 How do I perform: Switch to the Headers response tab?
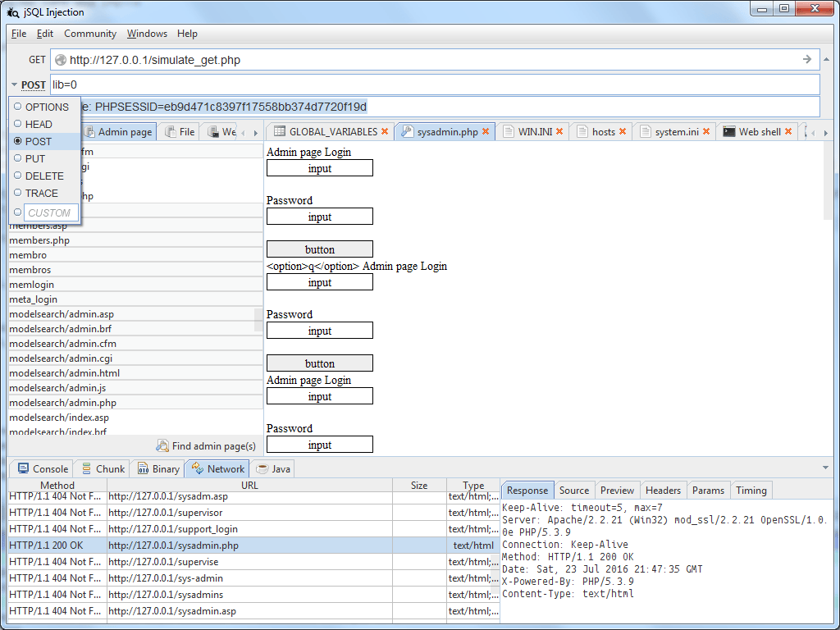[x=664, y=490]
